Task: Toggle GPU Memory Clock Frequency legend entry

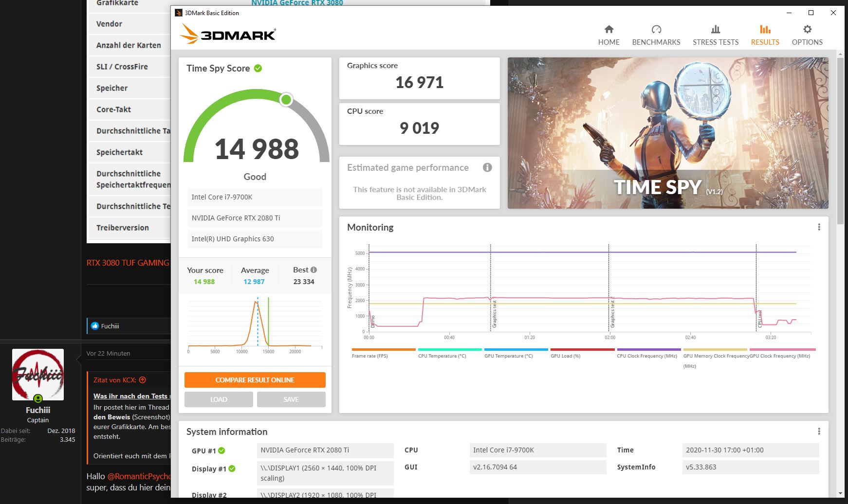Action: coord(715,358)
